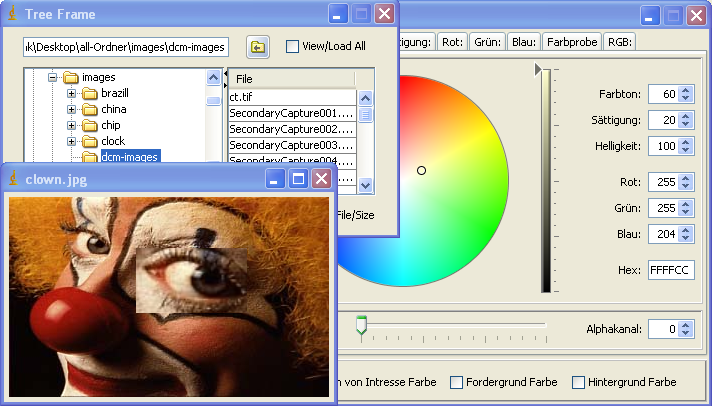Tick the Hintergrund Farbe checkbox
Viewport: 712px width, 406px height.
click(x=578, y=382)
